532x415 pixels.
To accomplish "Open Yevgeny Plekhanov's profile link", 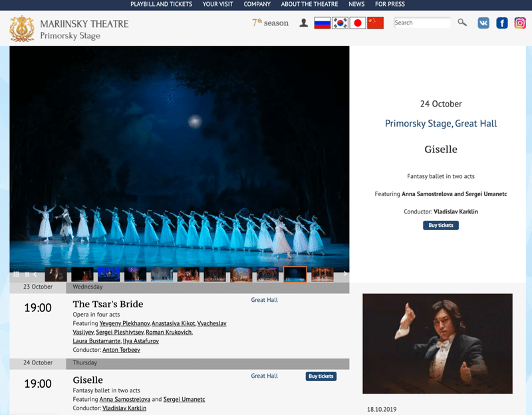I will click(124, 323).
